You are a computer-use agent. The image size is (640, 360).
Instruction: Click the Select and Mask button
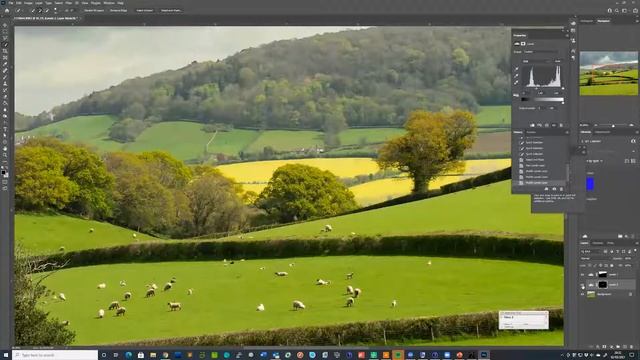pyautogui.click(x=171, y=10)
